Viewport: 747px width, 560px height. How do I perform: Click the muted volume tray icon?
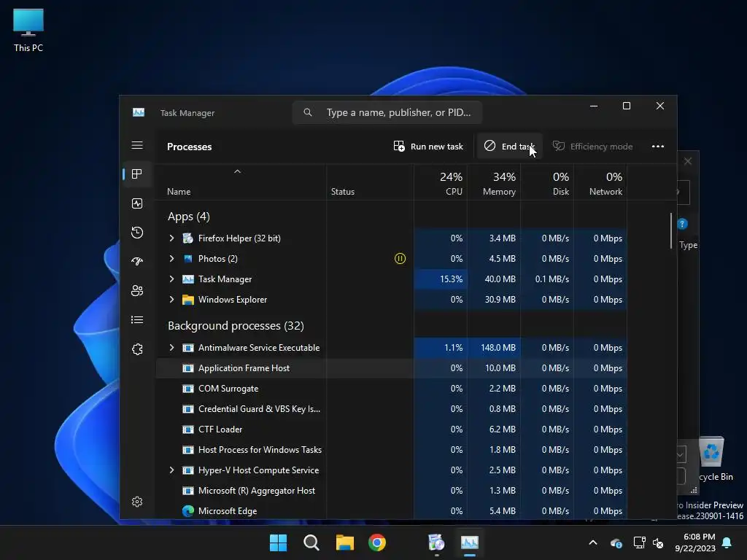pos(658,542)
